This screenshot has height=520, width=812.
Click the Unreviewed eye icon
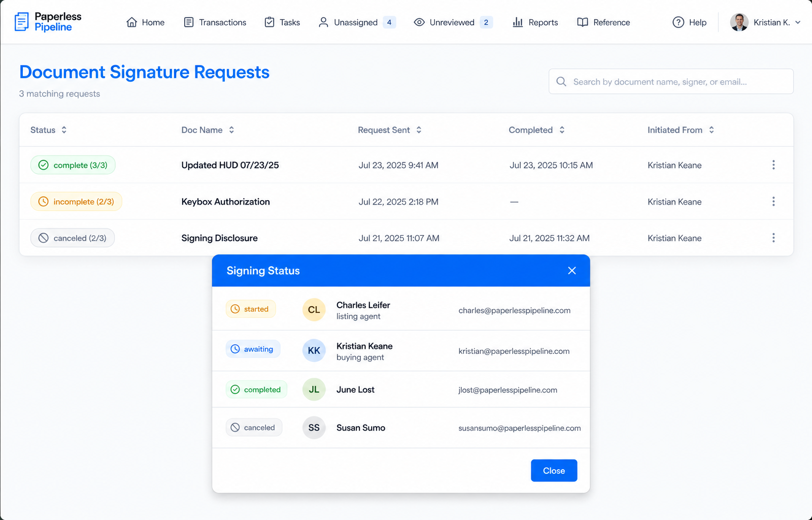point(419,22)
